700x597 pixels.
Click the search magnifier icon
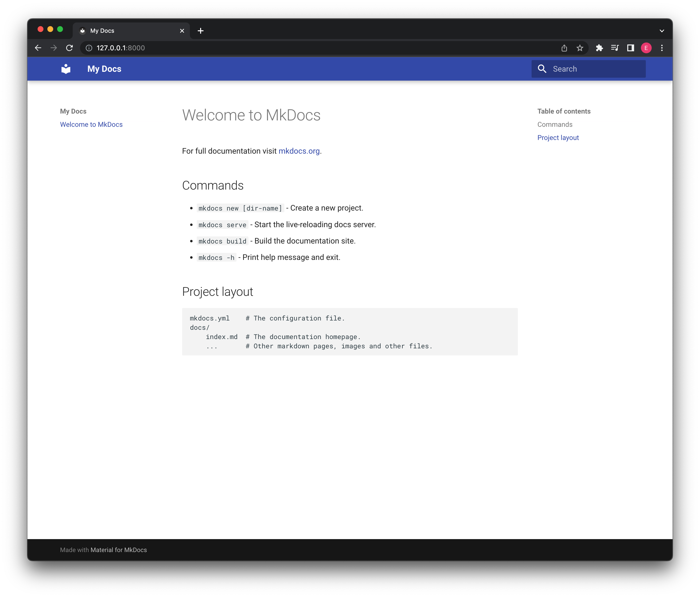pos(542,69)
